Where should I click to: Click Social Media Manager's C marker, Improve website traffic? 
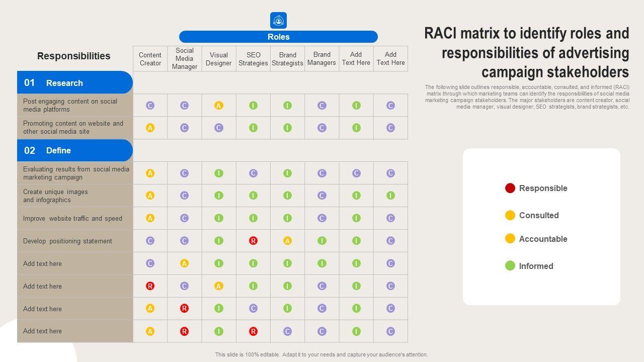[x=184, y=218]
